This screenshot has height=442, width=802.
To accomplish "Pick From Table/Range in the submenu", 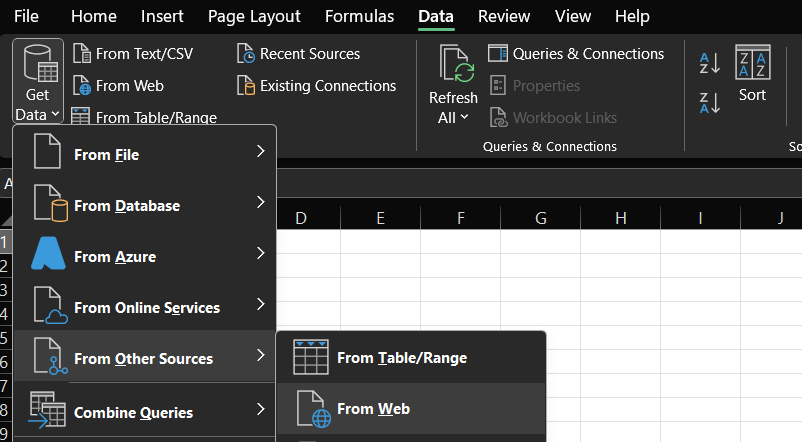I will (410, 358).
